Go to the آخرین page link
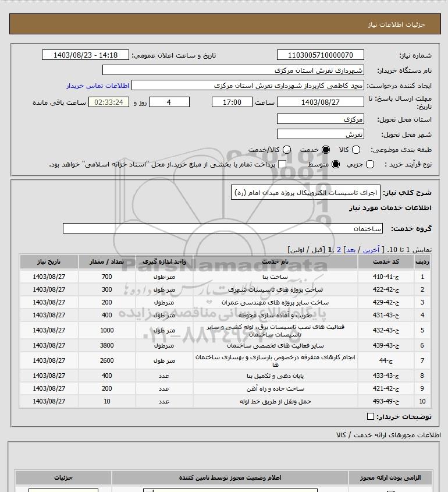Image resolution: width=448 pixels, height=492 pixels. pos(371,250)
